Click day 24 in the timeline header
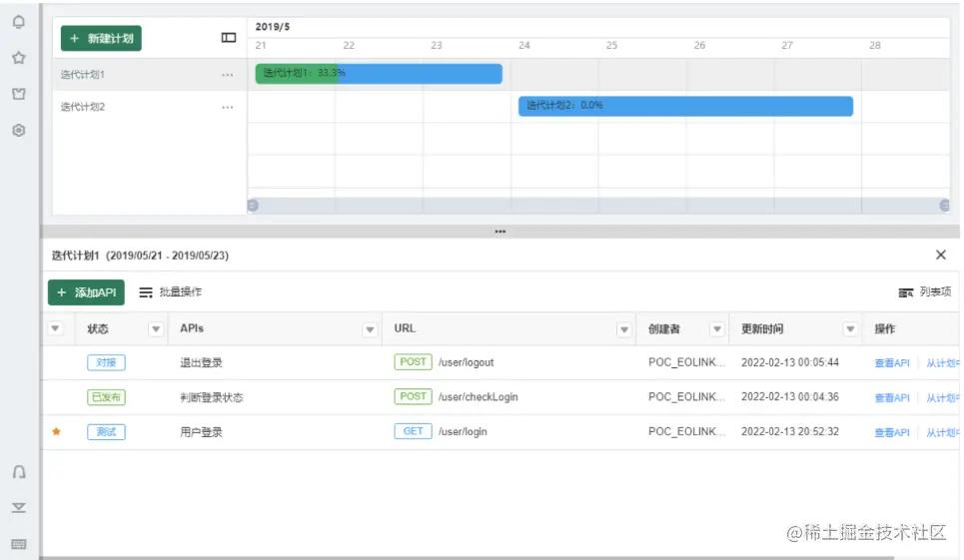 tap(523, 46)
